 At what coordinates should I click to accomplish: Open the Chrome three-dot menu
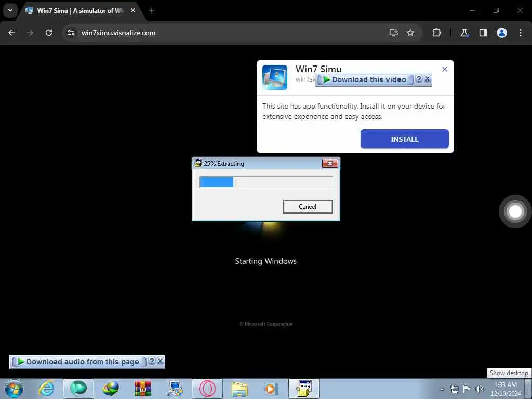(521, 33)
